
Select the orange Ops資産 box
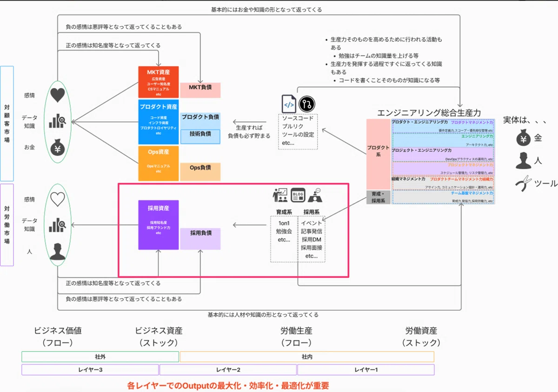(159, 163)
